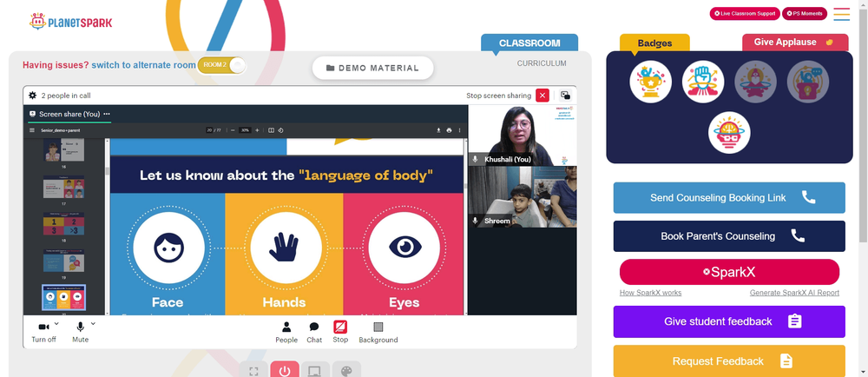Viewport: 868px width, 377px height.
Task: Select Khushali (You) video tile
Action: click(x=523, y=136)
